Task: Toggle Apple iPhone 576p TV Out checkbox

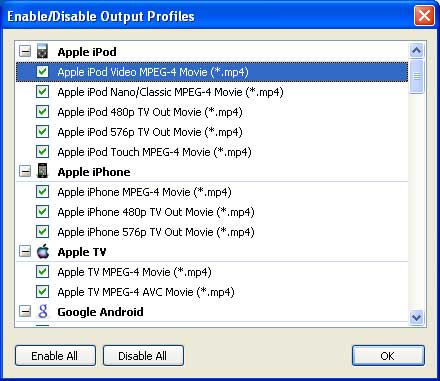Action: coord(42,232)
